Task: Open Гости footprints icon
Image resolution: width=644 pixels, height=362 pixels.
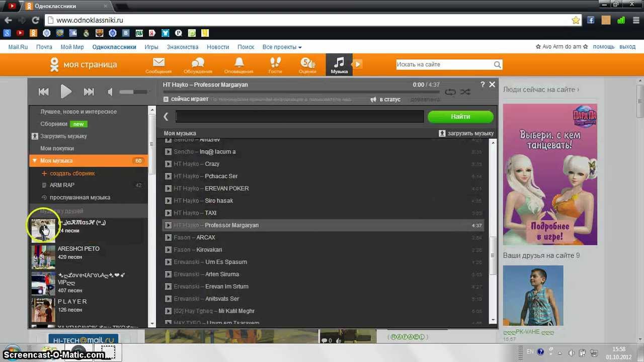Action: tap(275, 65)
